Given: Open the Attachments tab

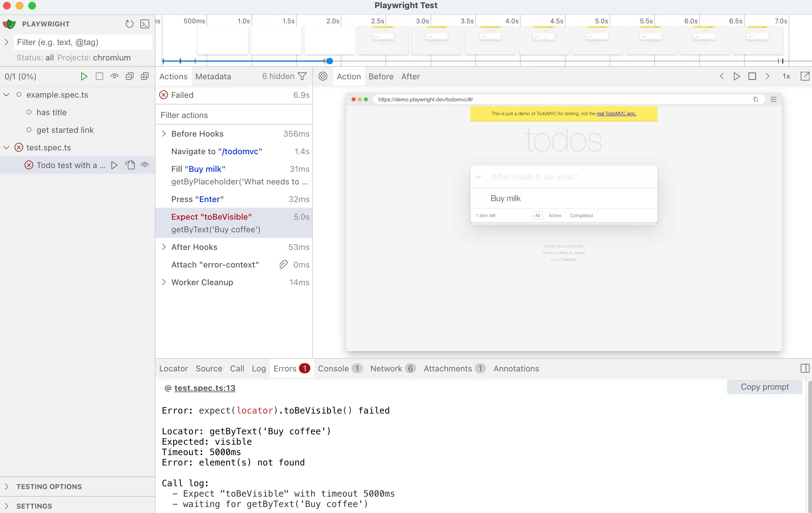Looking at the screenshot, I should coord(454,368).
